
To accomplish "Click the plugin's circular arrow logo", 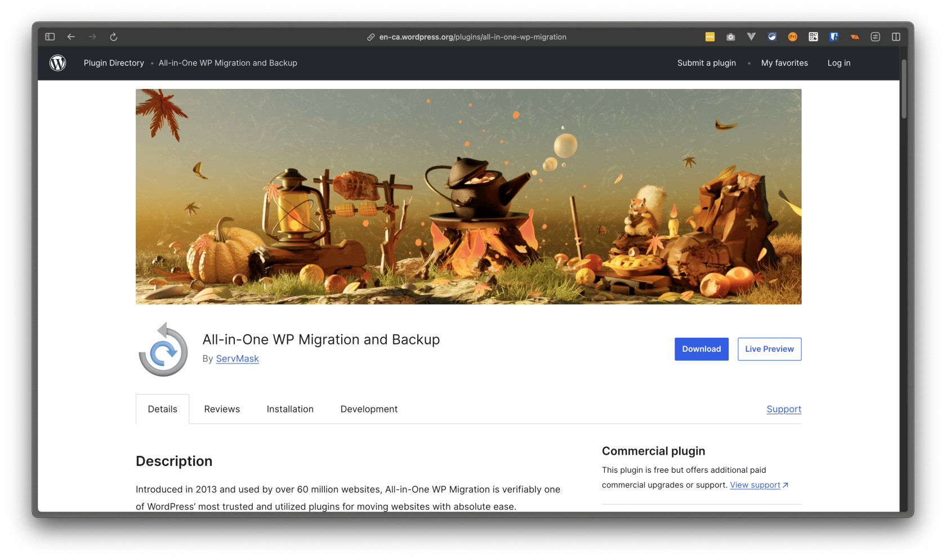I will (163, 350).
